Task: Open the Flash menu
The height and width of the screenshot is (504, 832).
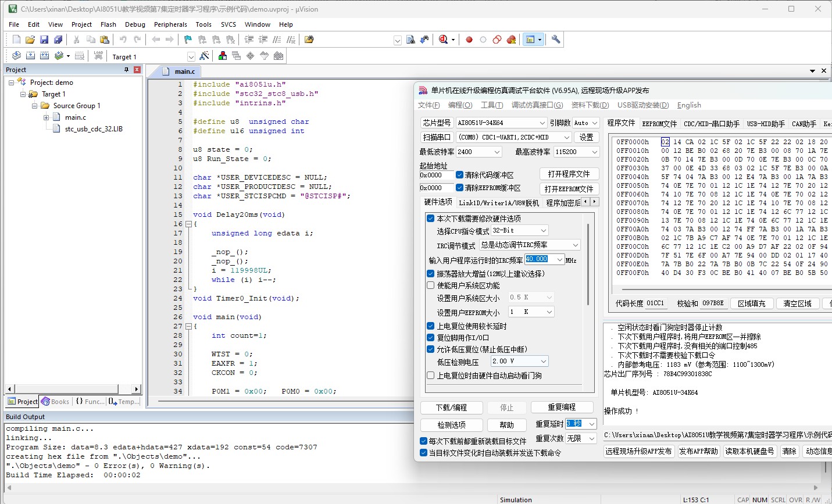Action: coord(108,24)
